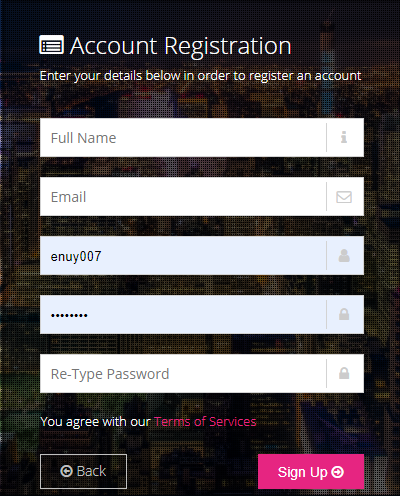Click the Account Registration heading text
Viewport: 400px width, 496px height.
tap(181, 46)
